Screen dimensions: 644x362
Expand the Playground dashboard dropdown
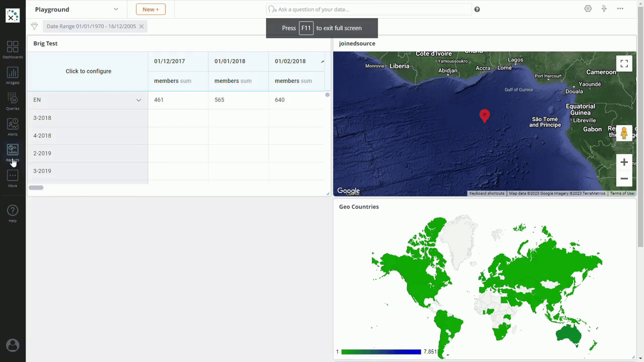[x=116, y=9]
